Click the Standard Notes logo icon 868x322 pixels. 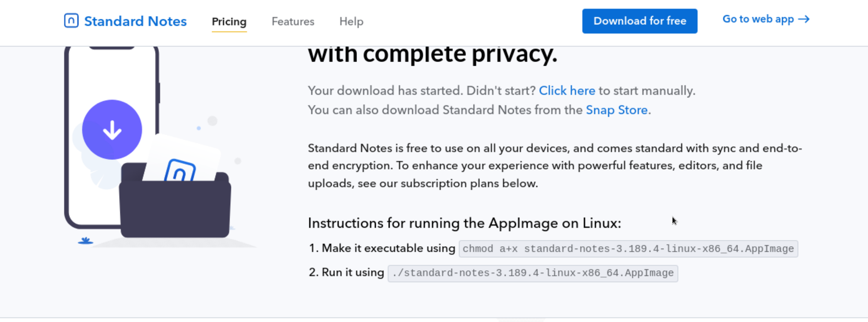point(71,21)
